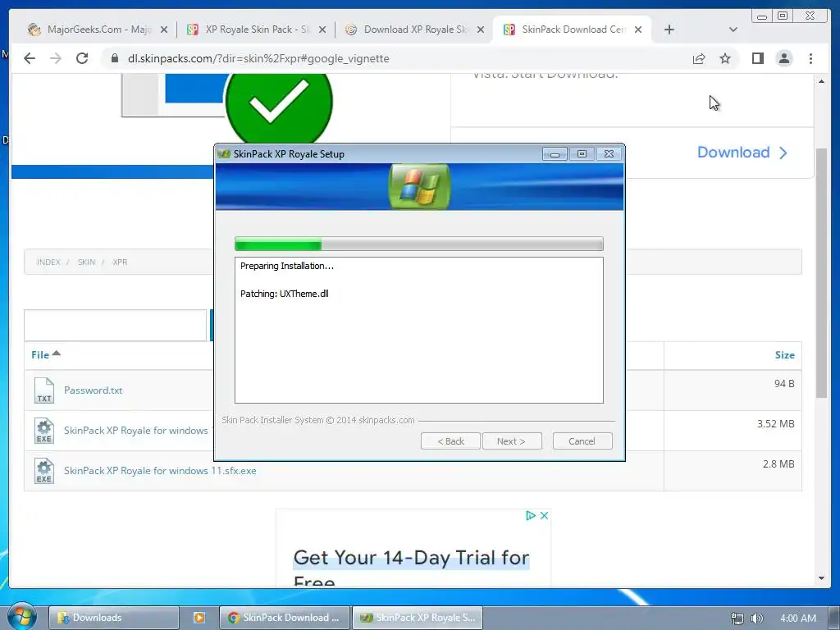Image resolution: width=840 pixels, height=630 pixels.
Task: Click page scroll down arrow
Action: tap(821, 578)
